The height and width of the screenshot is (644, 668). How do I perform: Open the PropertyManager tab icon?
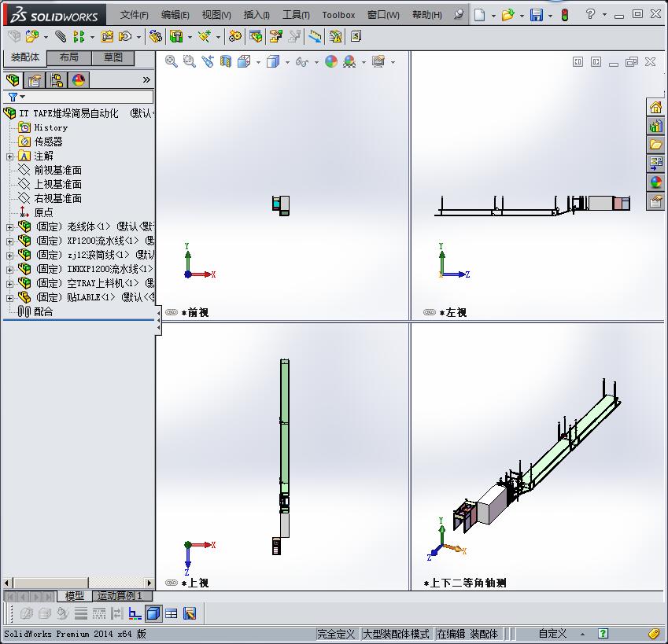pyautogui.click(x=35, y=80)
